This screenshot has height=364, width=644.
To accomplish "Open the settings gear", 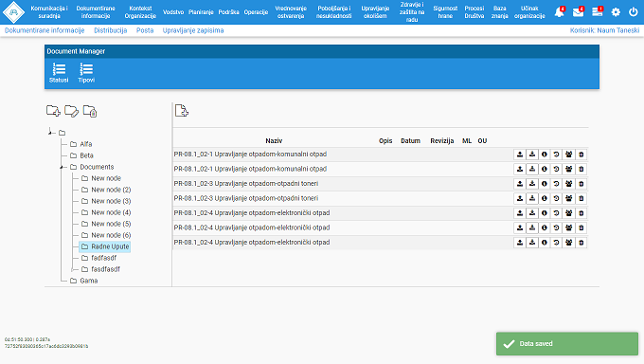I will pyautogui.click(x=616, y=12).
